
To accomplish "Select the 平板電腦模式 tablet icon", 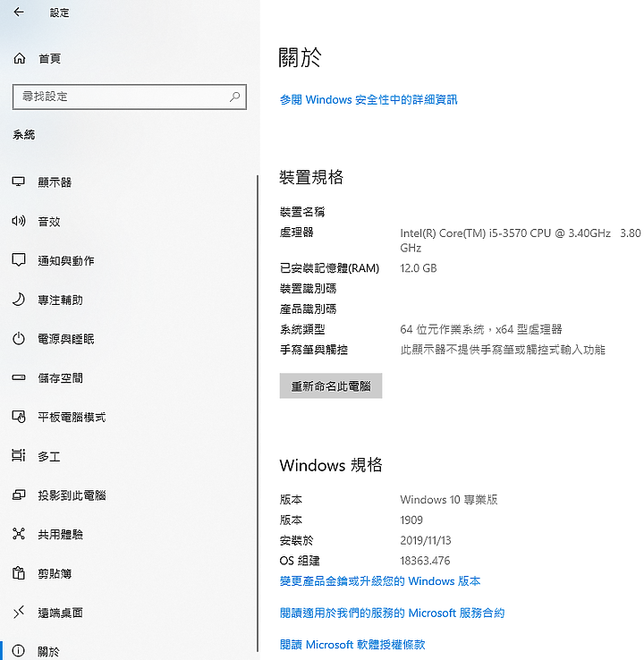I will pyautogui.click(x=19, y=417).
